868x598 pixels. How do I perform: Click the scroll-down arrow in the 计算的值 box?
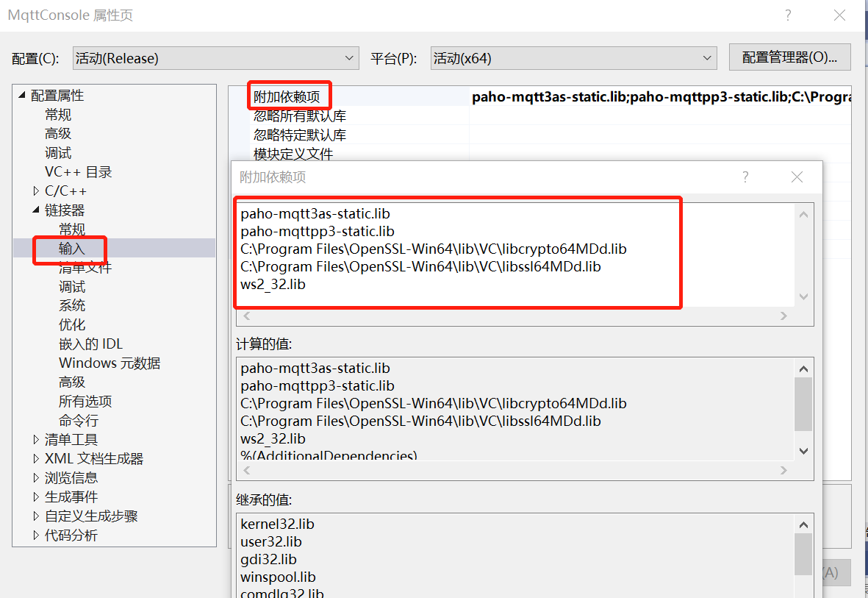803,451
